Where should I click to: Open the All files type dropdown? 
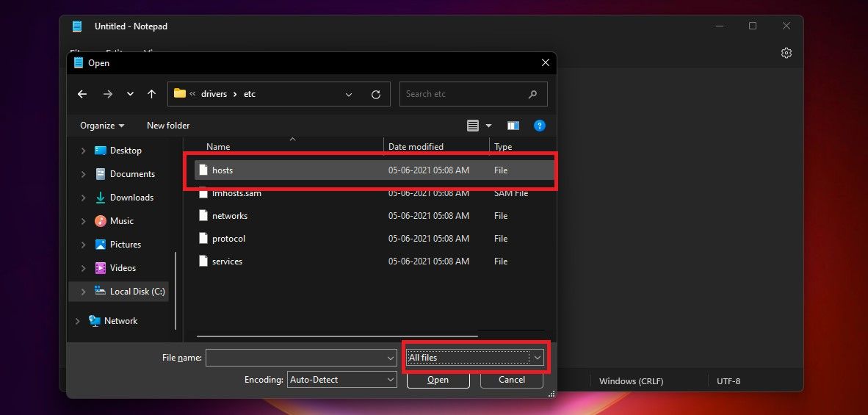click(x=476, y=358)
